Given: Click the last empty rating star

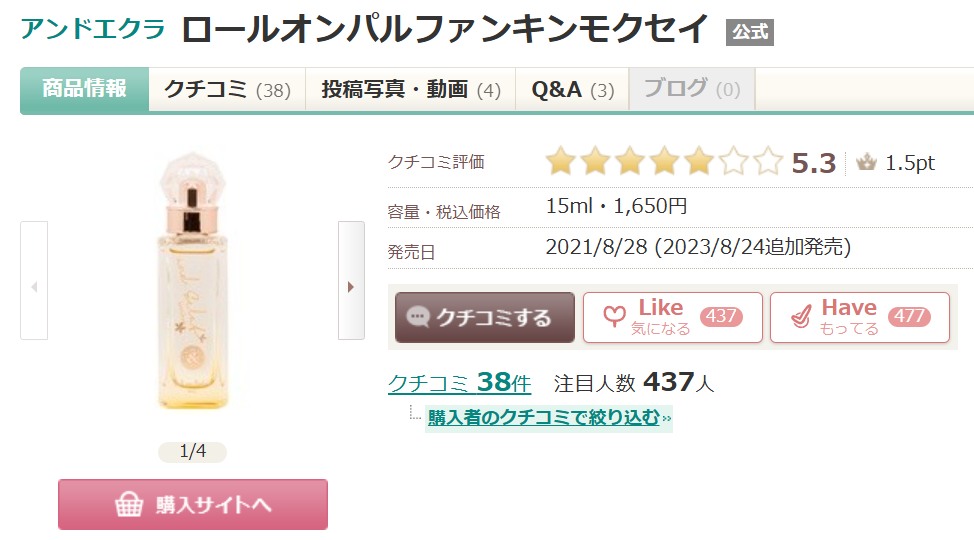Looking at the screenshot, I should coord(767,162).
